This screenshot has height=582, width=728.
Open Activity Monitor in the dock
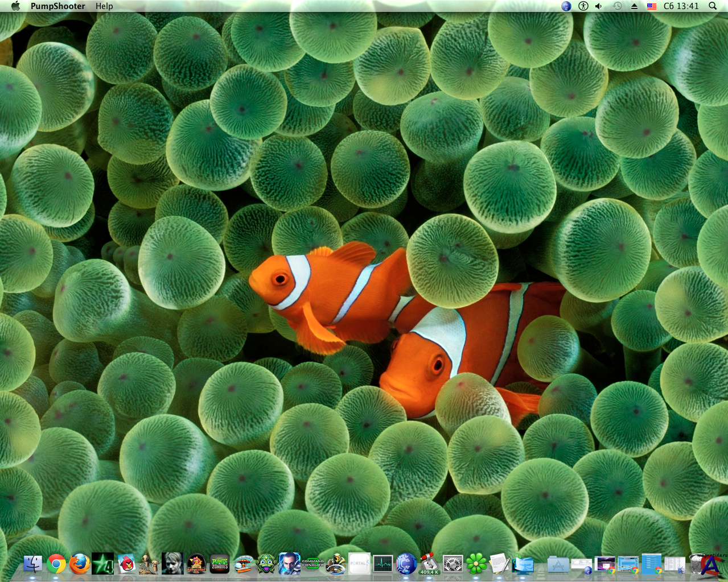pos(382,564)
